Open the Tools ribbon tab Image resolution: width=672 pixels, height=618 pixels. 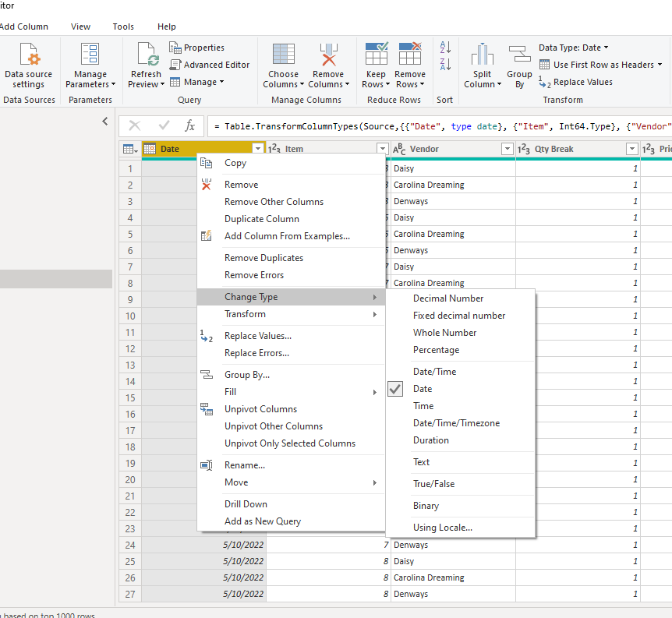[123, 26]
